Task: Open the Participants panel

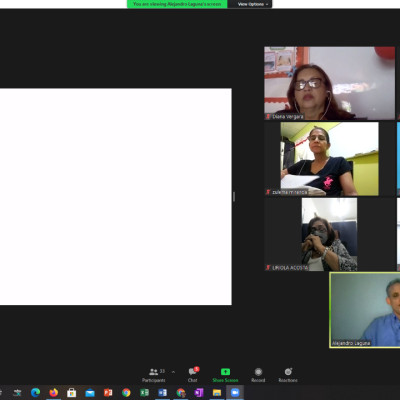Action: point(154,375)
